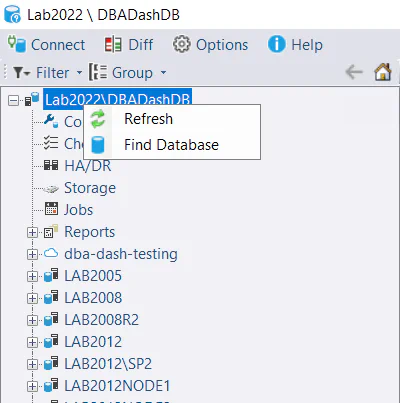Click the window title database icon

click(12, 14)
